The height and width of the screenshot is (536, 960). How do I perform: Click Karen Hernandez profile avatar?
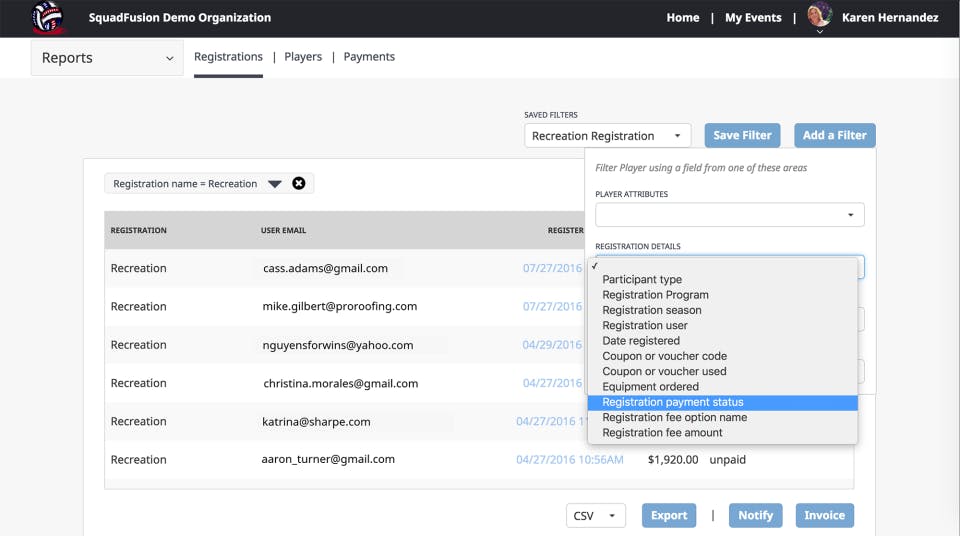pyautogui.click(x=820, y=15)
